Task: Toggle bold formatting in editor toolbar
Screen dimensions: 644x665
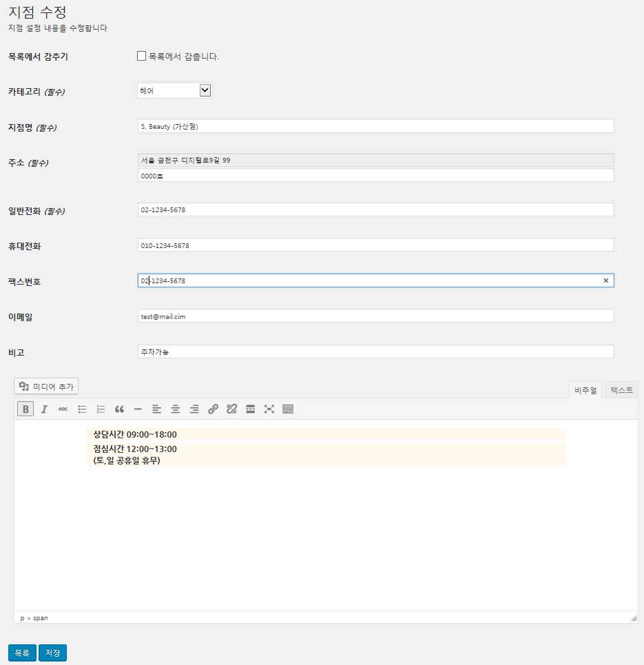Action: [25, 409]
